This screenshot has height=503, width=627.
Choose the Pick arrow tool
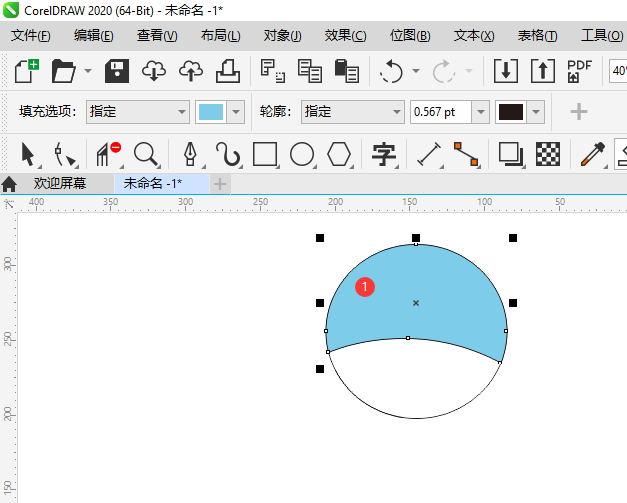click(29, 154)
